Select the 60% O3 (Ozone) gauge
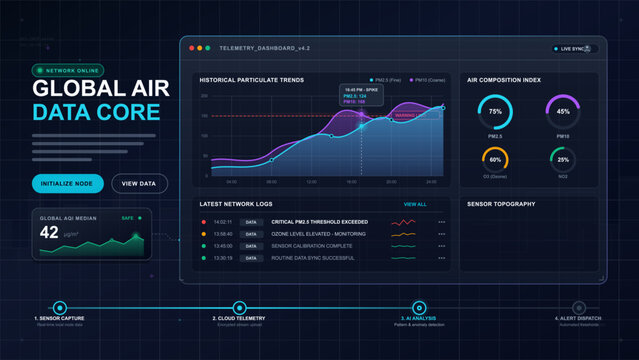 [x=495, y=160]
